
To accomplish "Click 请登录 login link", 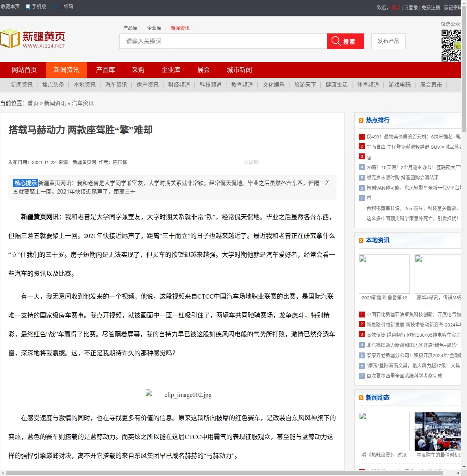I will click(411, 8).
